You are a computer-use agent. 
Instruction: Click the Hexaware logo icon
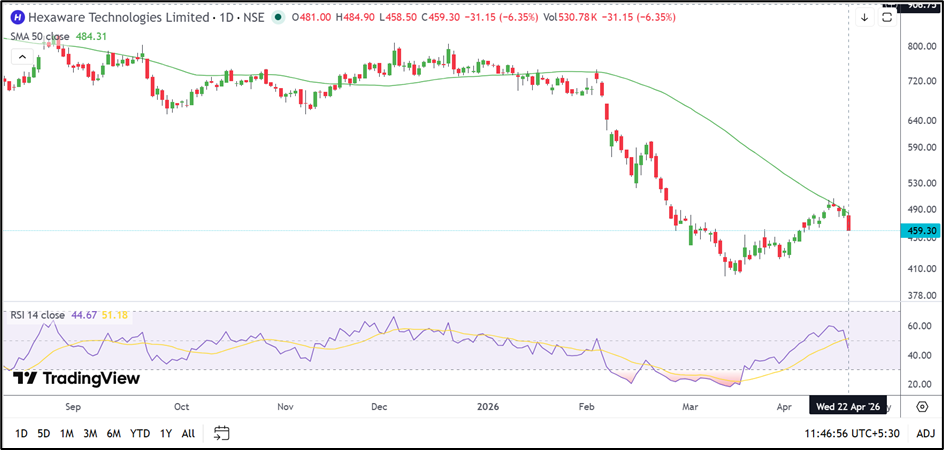[17, 18]
